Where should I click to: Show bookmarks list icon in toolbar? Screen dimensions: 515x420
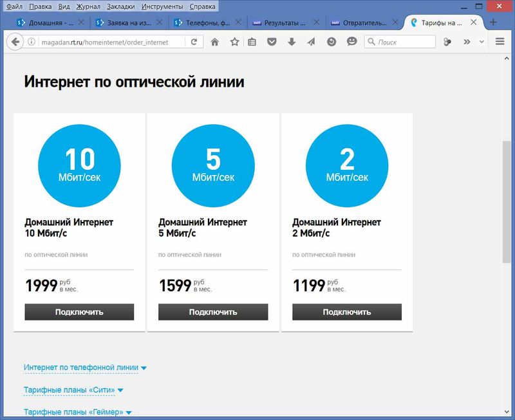coord(252,42)
